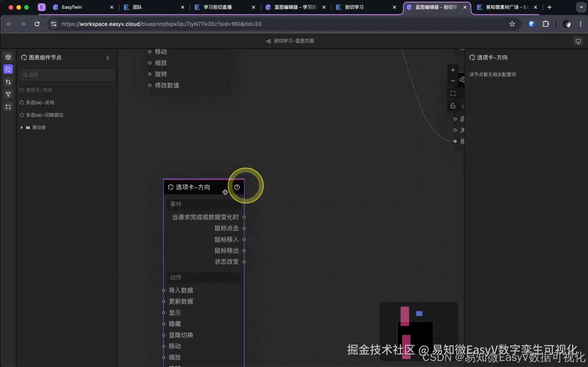The height and width of the screenshot is (367, 588).
Task: Click the filter icon in the left rail
Action: [x=8, y=95]
